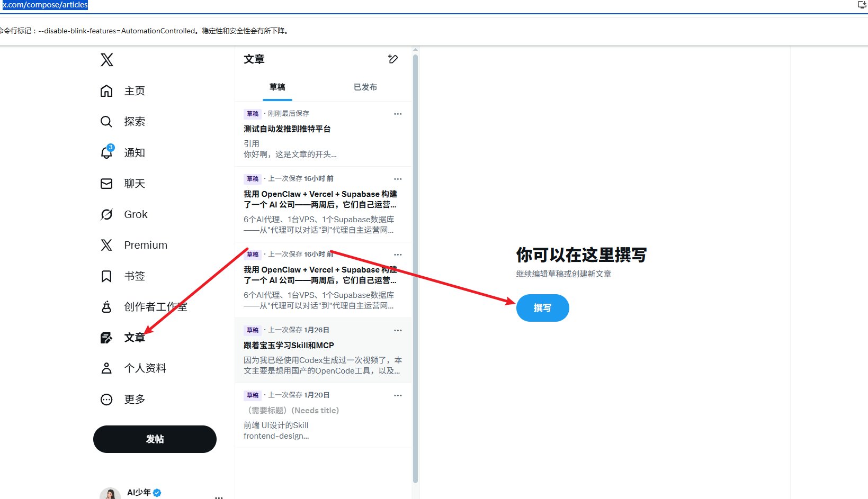Image resolution: width=868 pixels, height=499 pixels.
Task: Open 创作者工作室 icon in sidebar
Action: tap(106, 307)
